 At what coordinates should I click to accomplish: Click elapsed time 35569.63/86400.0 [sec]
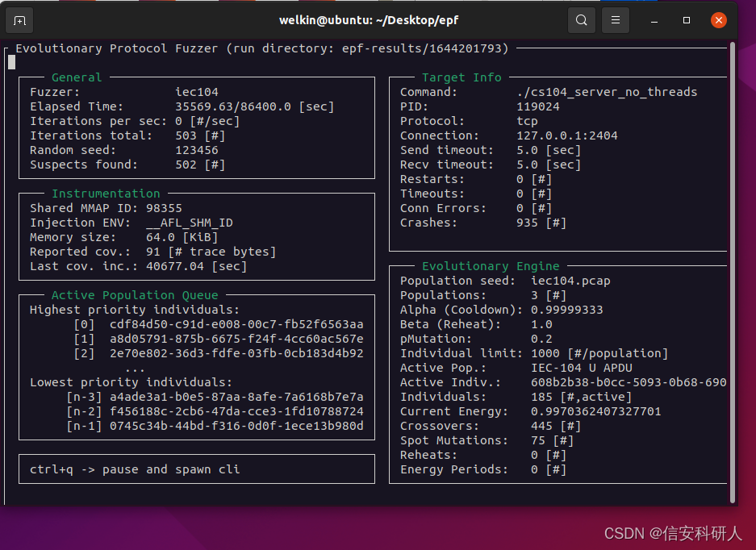255,106
